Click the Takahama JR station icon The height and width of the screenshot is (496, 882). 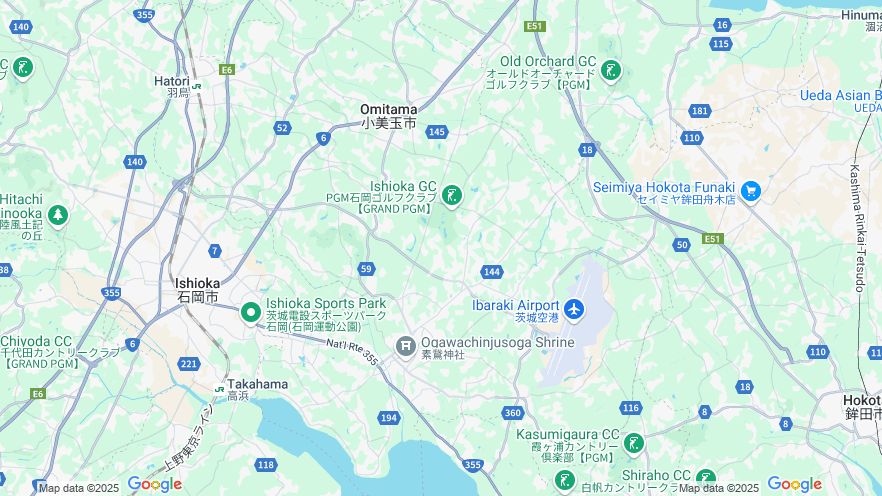click(219, 389)
